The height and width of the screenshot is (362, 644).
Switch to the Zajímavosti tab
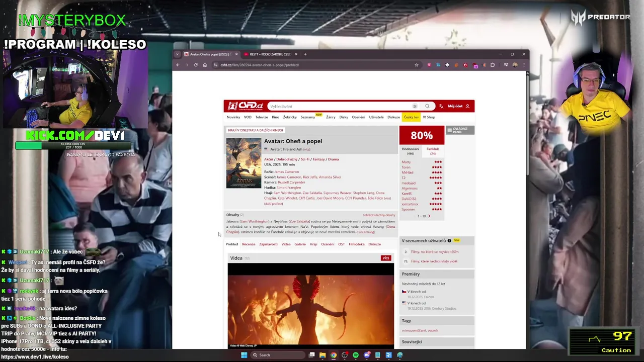(268, 244)
